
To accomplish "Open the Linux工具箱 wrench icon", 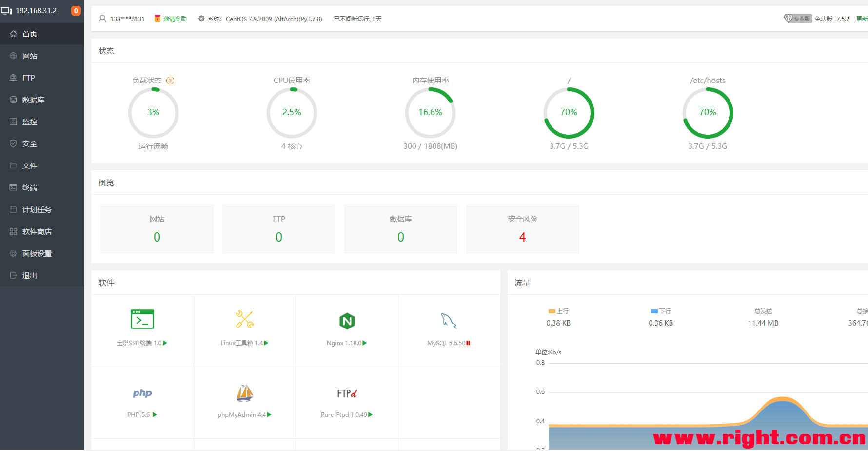I will (x=245, y=319).
